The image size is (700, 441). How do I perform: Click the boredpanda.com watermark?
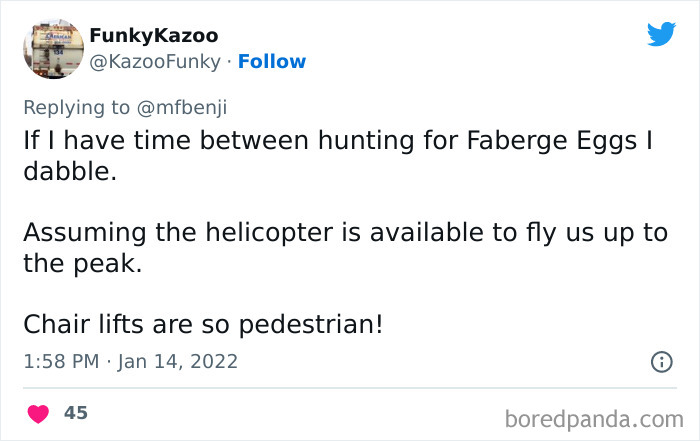click(595, 417)
